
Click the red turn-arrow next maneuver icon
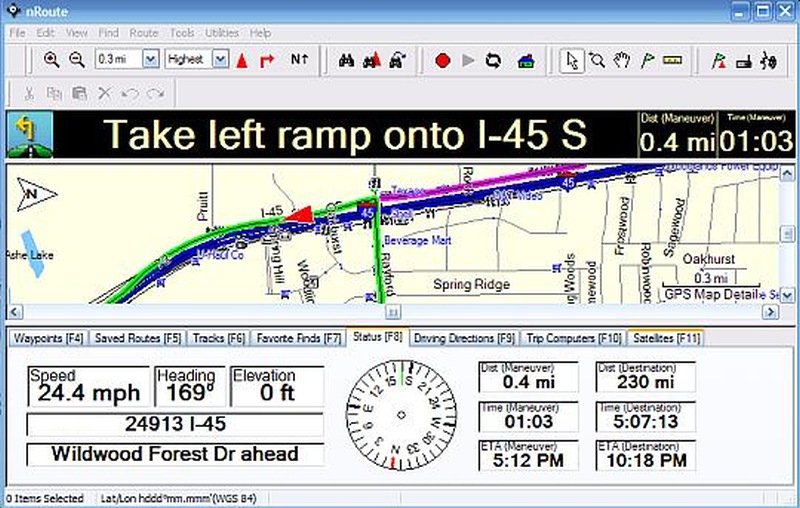tap(266, 61)
